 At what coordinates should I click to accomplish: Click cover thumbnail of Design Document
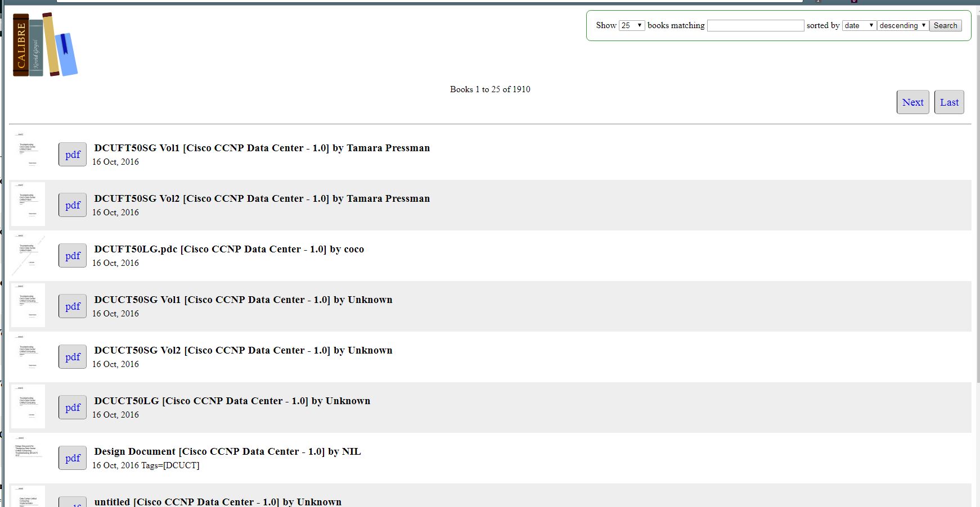[28, 457]
